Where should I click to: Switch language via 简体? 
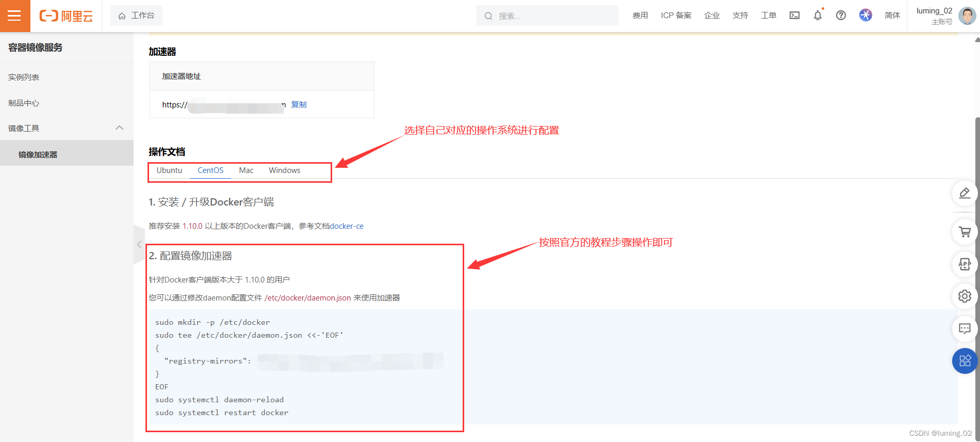[x=892, y=15]
